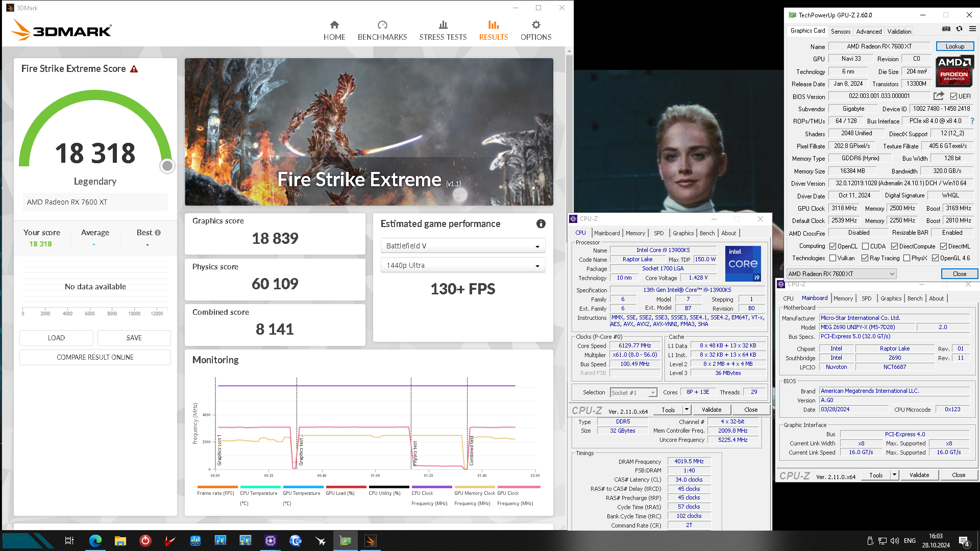Click the Bus Interface question mark in GPU-Z
This screenshot has width=980, height=551.
pos(972,121)
